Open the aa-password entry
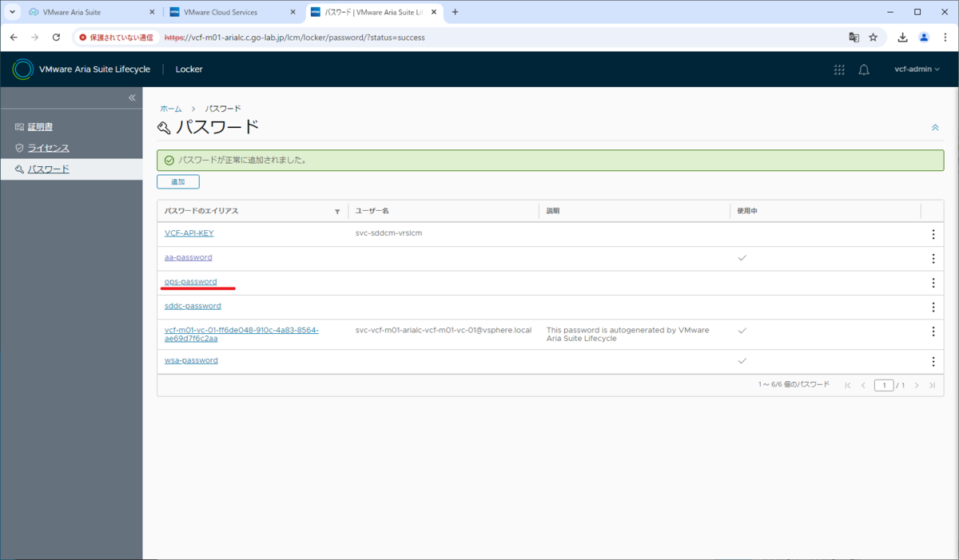Image resolution: width=959 pixels, height=560 pixels. (x=188, y=257)
